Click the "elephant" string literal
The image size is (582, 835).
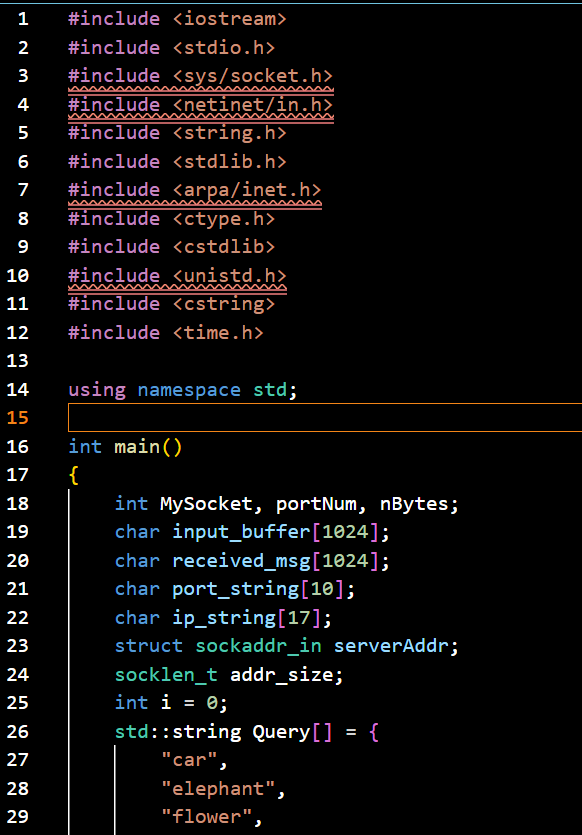pos(218,789)
